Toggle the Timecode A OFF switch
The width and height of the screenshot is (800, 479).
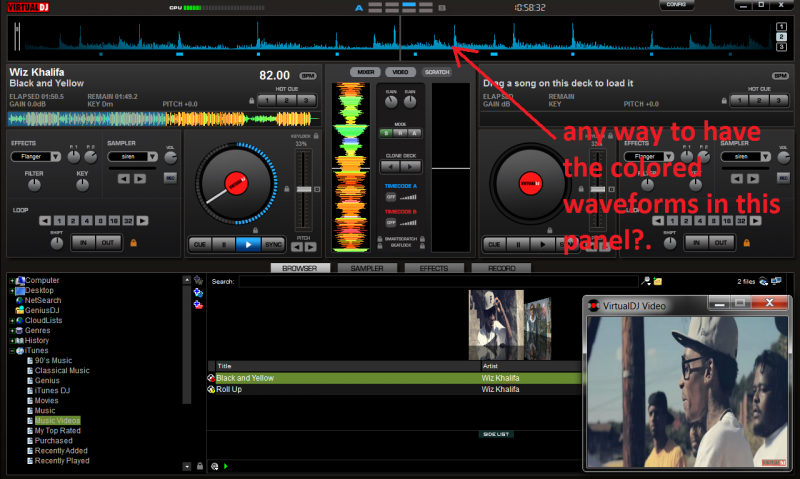point(391,197)
